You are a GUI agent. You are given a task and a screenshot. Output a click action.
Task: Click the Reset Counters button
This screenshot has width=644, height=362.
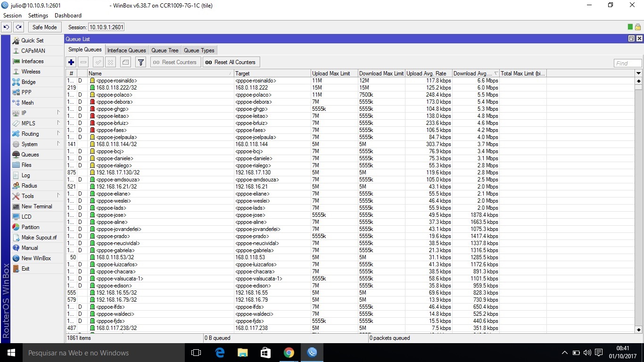pos(175,62)
